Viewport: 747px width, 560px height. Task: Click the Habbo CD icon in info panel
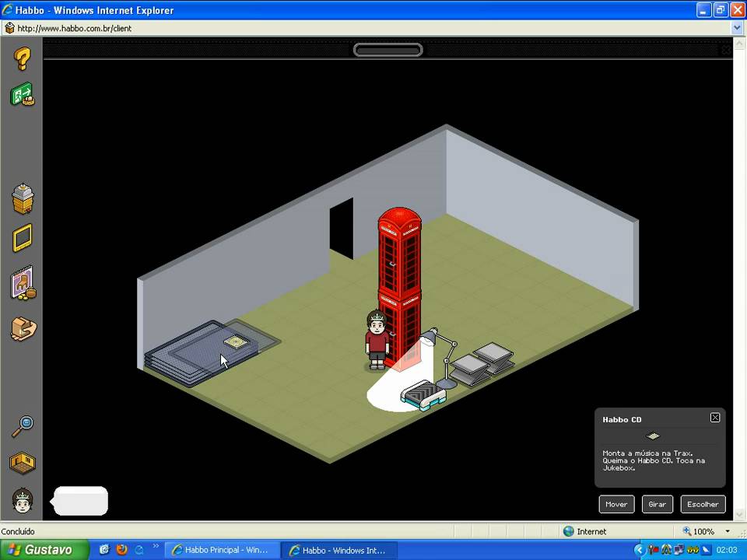pyautogui.click(x=653, y=436)
